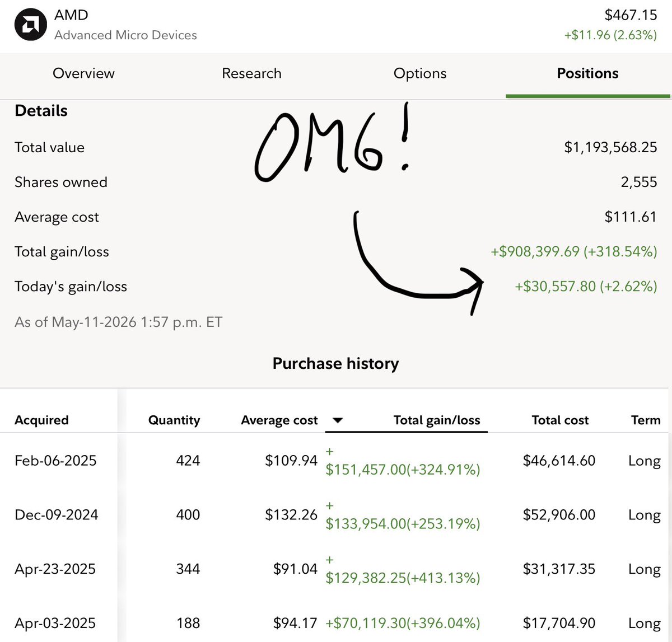Click Advanced Micro Devices company name
The image size is (672, 642).
(x=125, y=35)
